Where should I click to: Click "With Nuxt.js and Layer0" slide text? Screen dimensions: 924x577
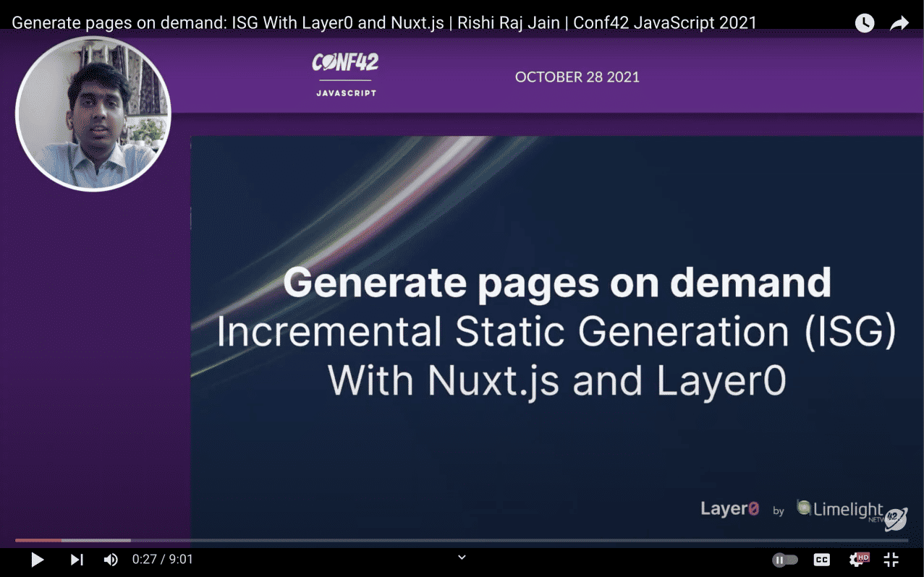pyautogui.click(x=556, y=380)
